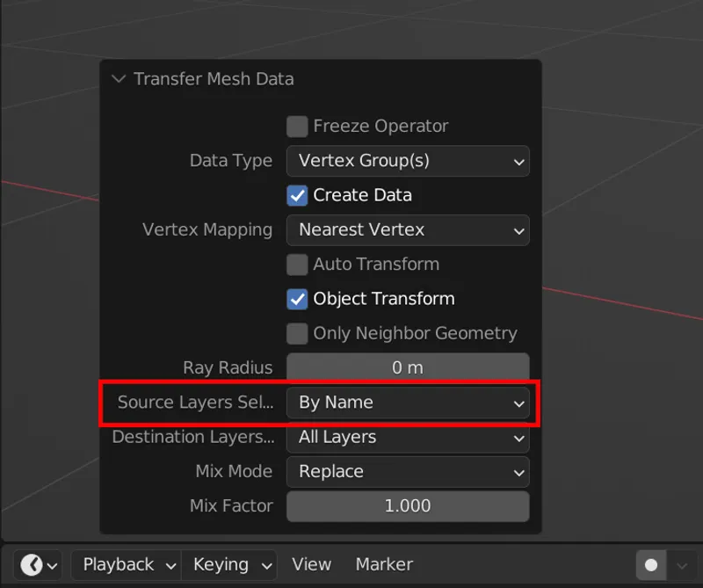
Task: Open the Marker menu
Action: pos(383,565)
